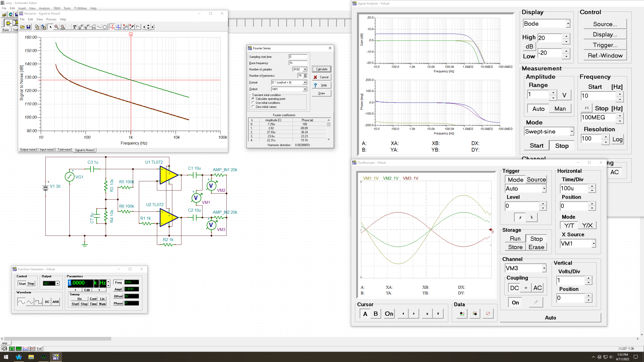Click Draw in Fourier Series dialog
Viewport: 644px width, 362px height.
pyautogui.click(x=322, y=93)
